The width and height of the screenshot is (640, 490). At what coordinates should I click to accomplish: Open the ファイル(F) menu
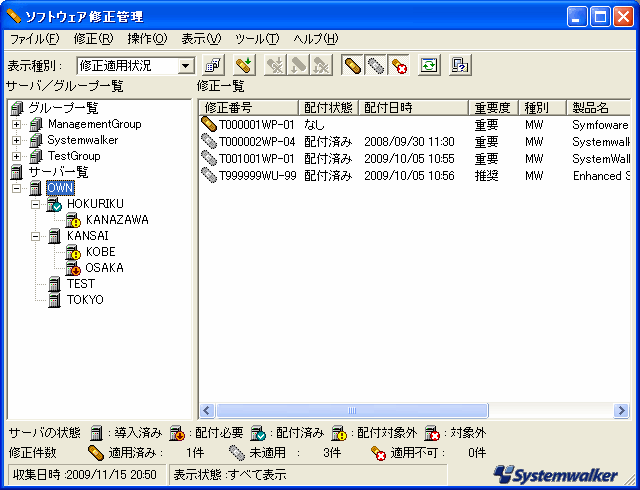pyautogui.click(x=34, y=39)
